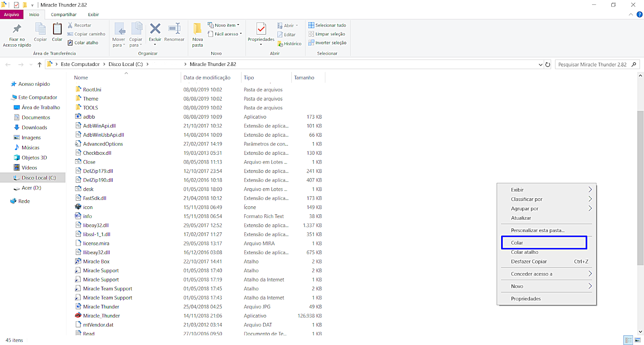This screenshot has height=345, width=644.
Task: Expand Classificar por submenu arrow
Action: (590, 199)
